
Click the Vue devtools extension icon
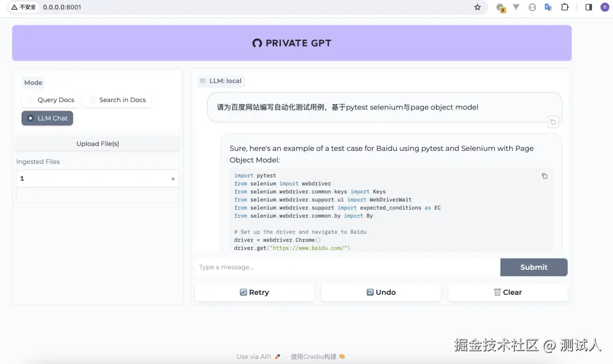pyautogui.click(x=516, y=7)
